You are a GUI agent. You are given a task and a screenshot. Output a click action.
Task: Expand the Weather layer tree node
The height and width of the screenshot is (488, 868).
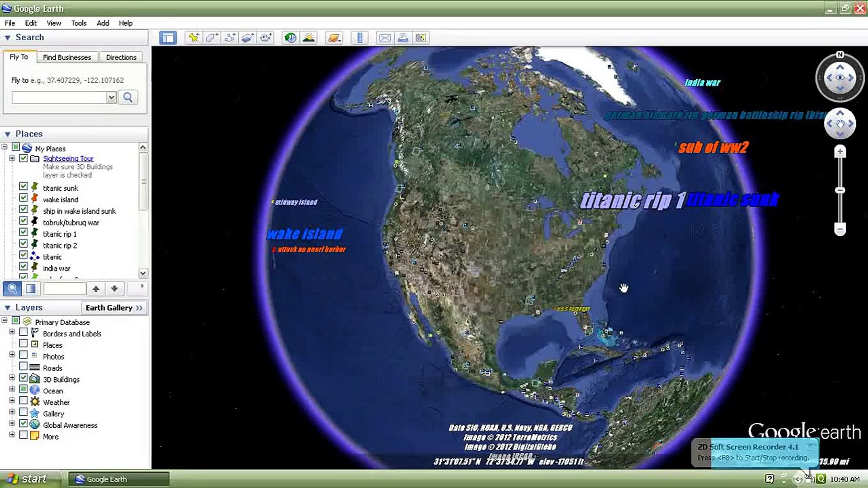[12, 400]
